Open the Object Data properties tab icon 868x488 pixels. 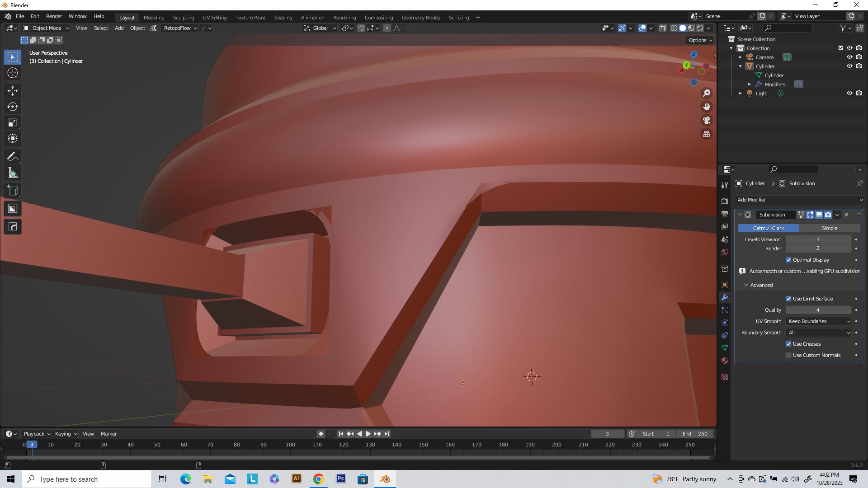tap(725, 348)
